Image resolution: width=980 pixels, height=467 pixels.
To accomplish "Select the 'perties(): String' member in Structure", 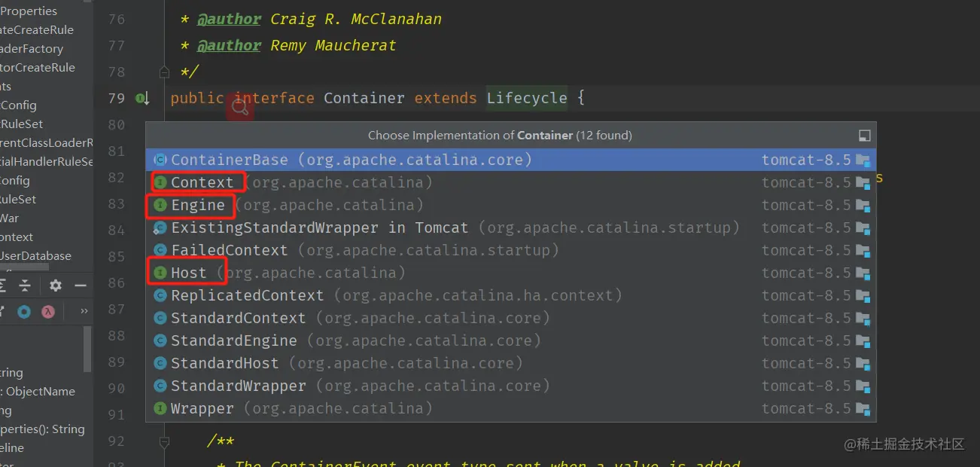I will pos(42,429).
